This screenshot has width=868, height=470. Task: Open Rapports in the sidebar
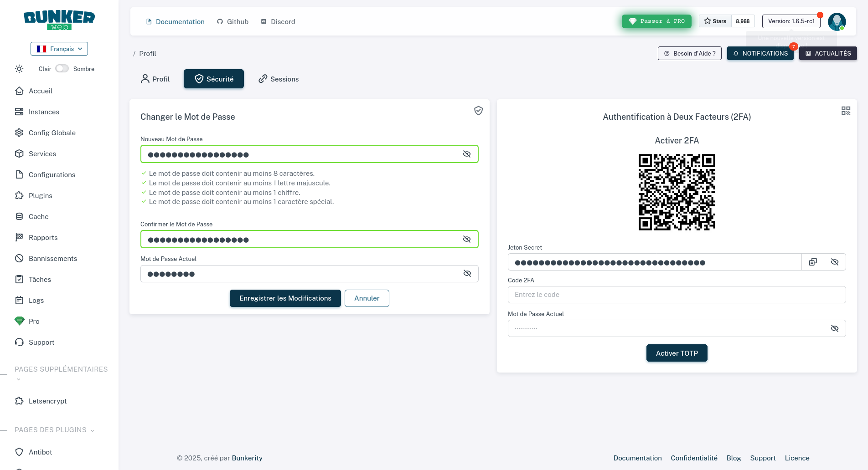pyautogui.click(x=43, y=237)
